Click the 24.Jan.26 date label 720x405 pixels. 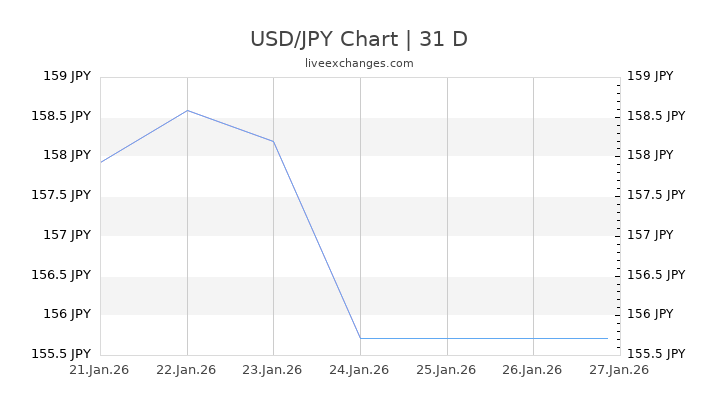click(360, 369)
